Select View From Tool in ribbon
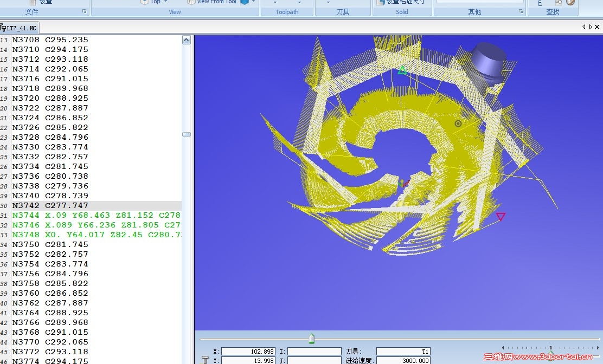This screenshot has height=364, width=603. coord(212,2)
